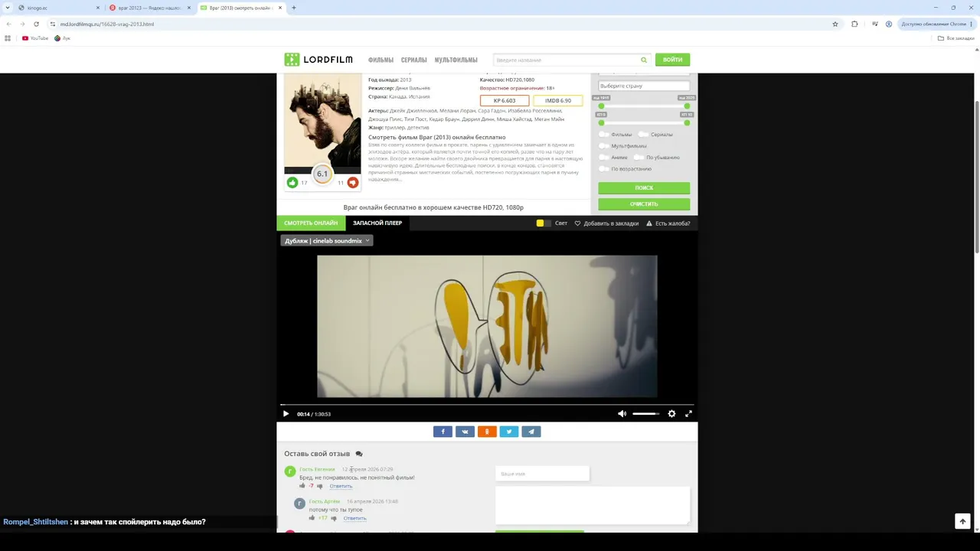Viewport: 980px width, 551px height.
Task: Open Chrome extensions puzzle icon
Action: pos(854,24)
